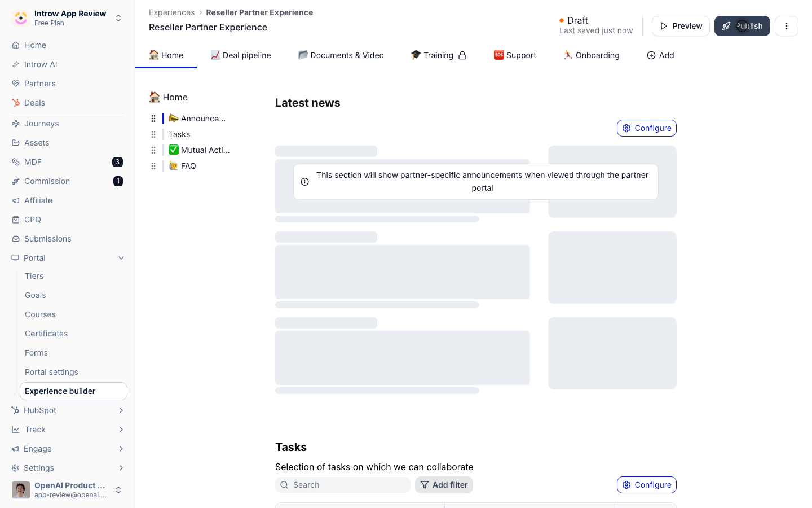The height and width of the screenshot is (508, 812).
Task: Click the Introw logo icon
Action: [x=21, y=18]
